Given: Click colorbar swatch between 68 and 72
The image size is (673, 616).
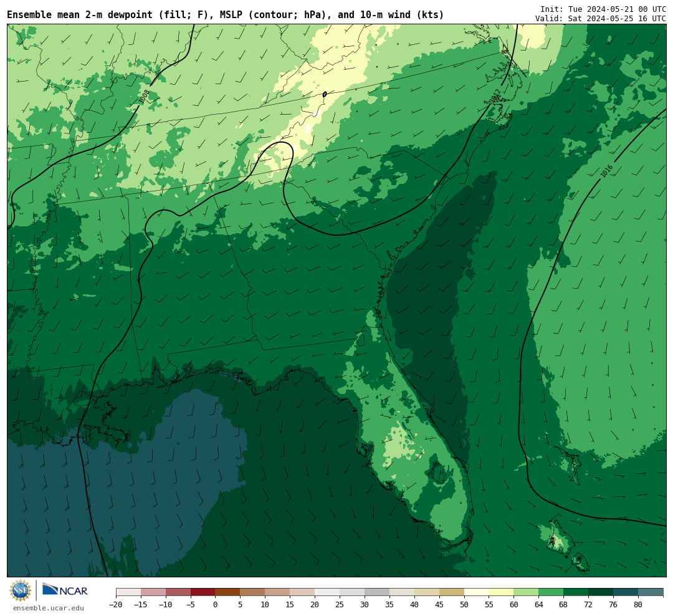Looking at the screenshot, I should [x=576, y=592].
